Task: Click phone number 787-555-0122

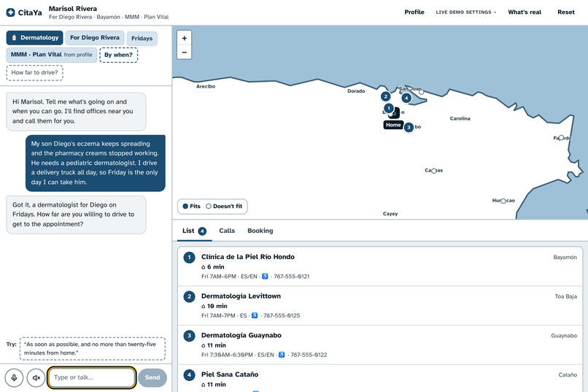Action: point(309,355)
